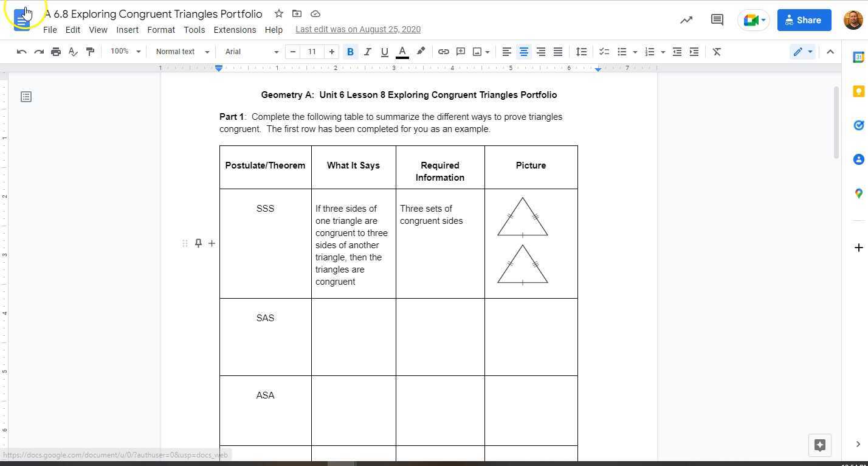Apply numbered list formatting
868x466 pixels.
[650, 52]
